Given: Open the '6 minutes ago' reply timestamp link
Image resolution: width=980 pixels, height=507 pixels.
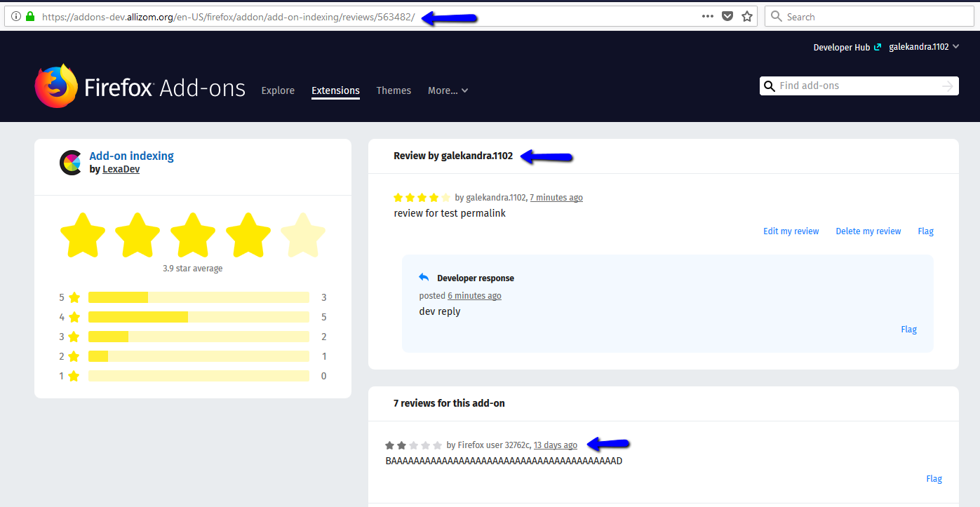Looking at the screenshot, I should tap(475, 296).
